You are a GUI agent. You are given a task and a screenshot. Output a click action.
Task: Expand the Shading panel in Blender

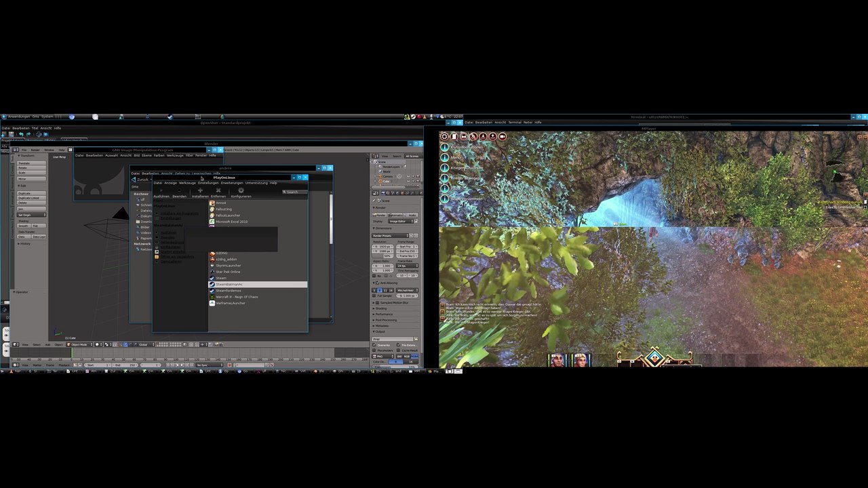(x=381, y=308)
